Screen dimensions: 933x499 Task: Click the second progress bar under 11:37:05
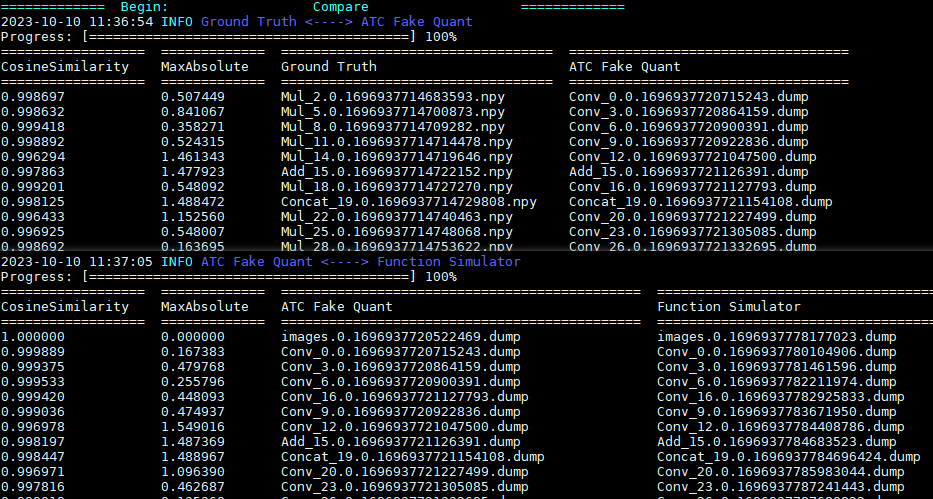249,277
